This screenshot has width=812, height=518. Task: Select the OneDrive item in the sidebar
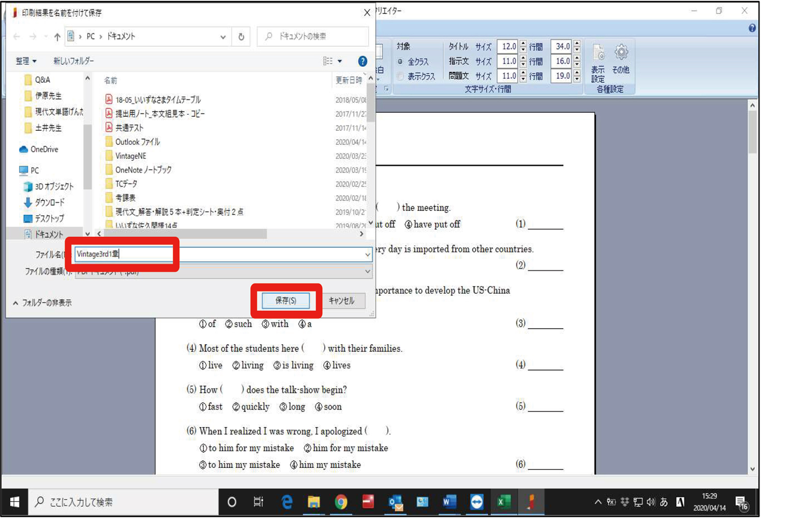coord(44,149)
